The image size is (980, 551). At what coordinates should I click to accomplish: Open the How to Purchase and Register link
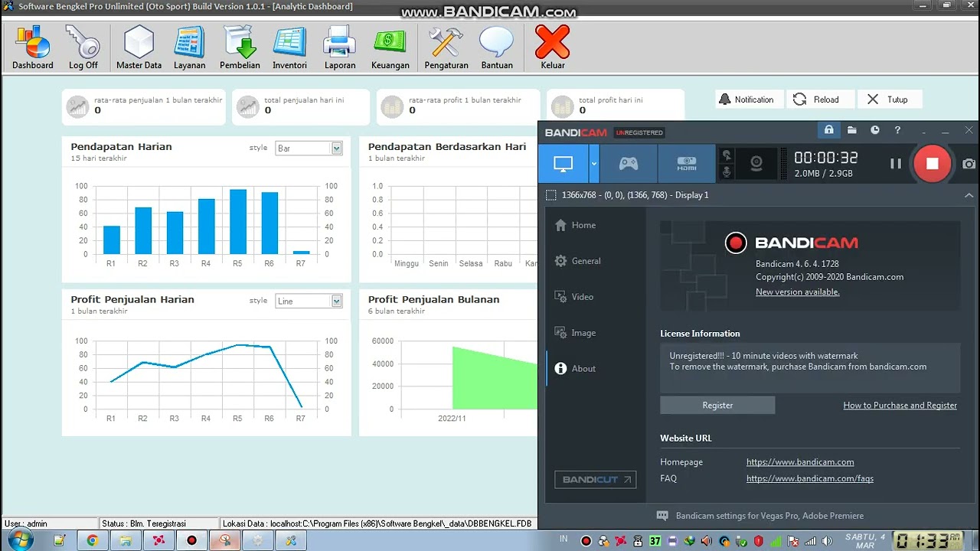[x=900, y=406]
